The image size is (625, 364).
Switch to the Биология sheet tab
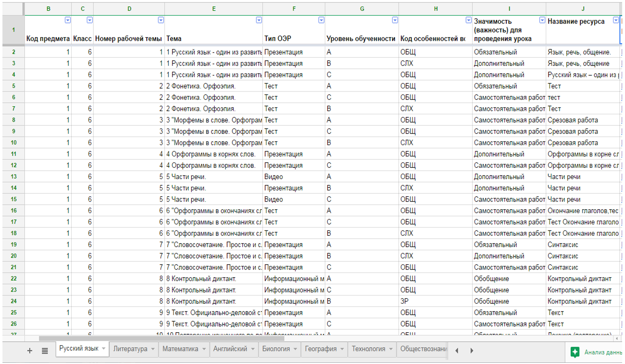click(276, 349)
